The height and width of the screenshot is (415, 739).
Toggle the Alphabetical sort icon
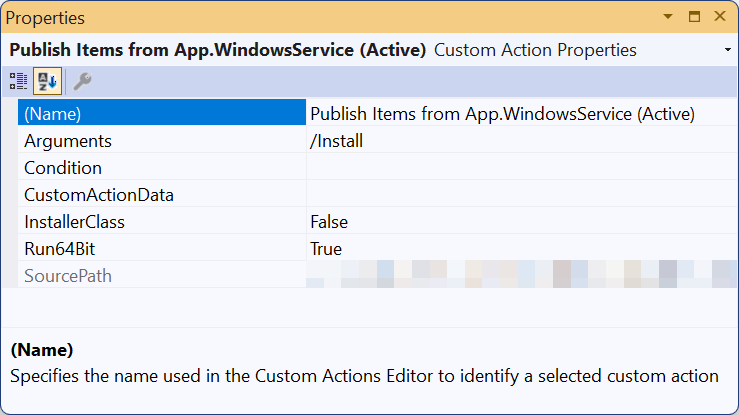pos(46,81)
